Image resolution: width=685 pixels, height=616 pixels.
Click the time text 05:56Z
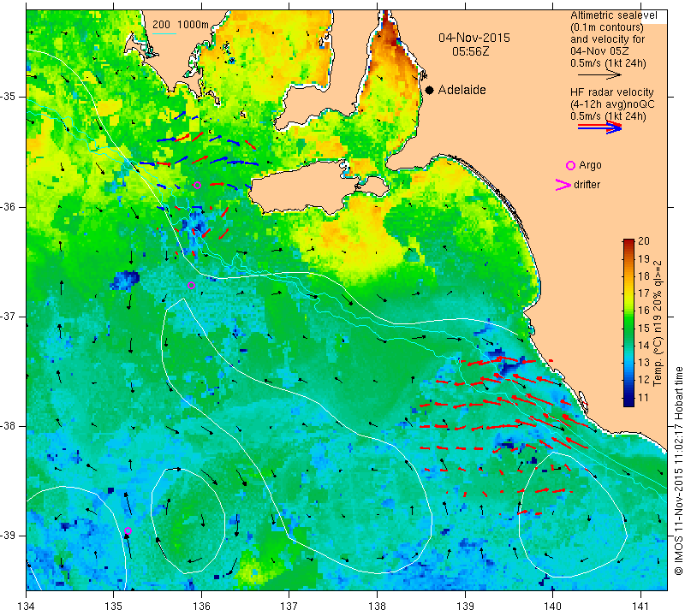(x=470, y=51)
